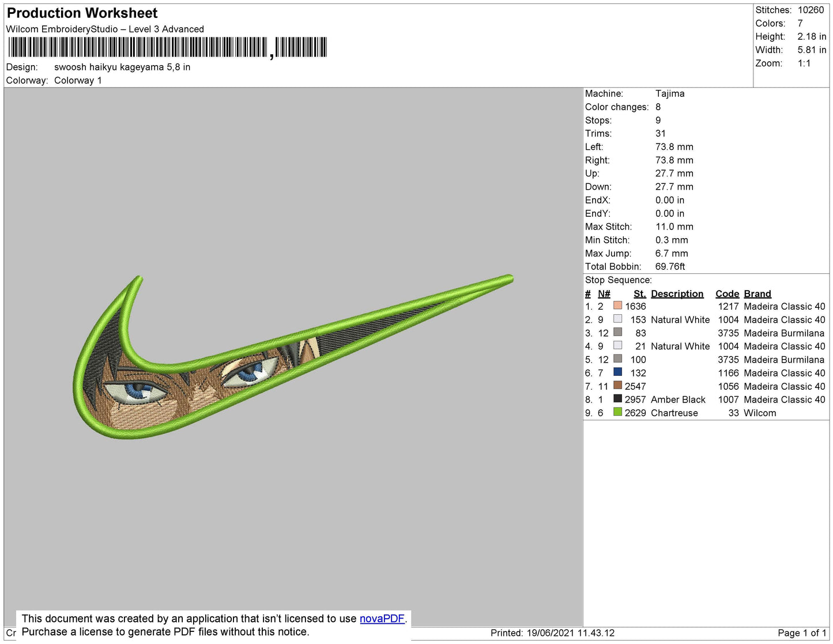Click the Height value 2.18 in
The image size is (833, 644).
(x=812, y=36)
